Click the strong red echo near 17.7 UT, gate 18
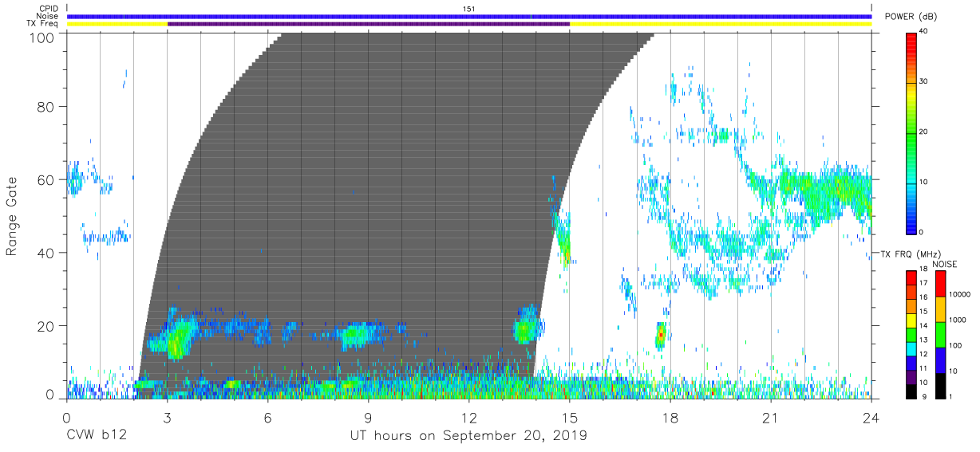980x452 pixels. point(660,336)
